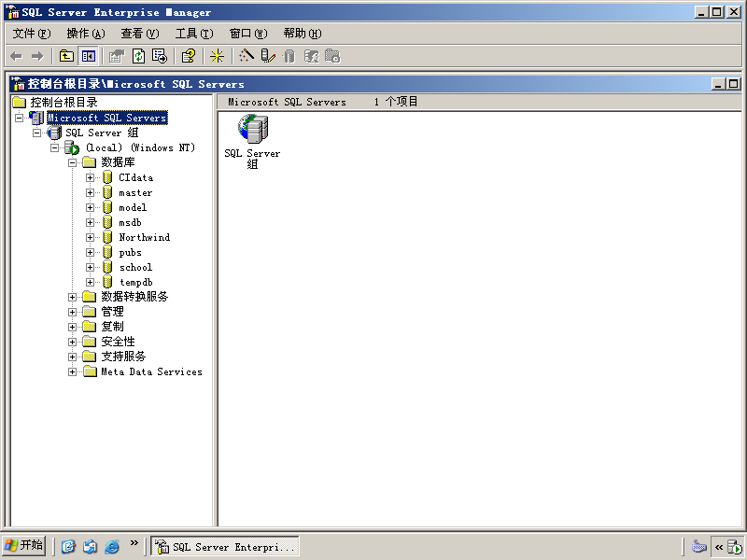Expand the pubs database node

click(90, 252)
